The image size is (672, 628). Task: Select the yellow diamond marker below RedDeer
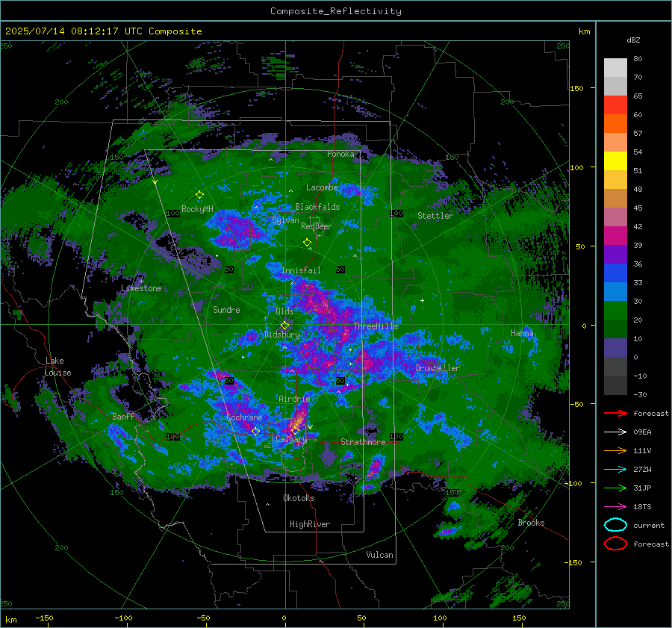click(x=307, y=243)
